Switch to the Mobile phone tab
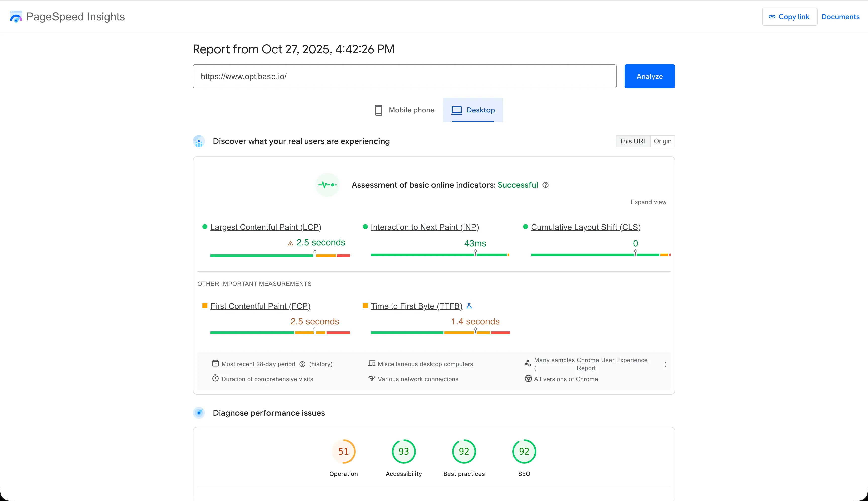Image resolution: width=868 pixels, height=501 pixels. pyautogui.click(x=404, y=110)
